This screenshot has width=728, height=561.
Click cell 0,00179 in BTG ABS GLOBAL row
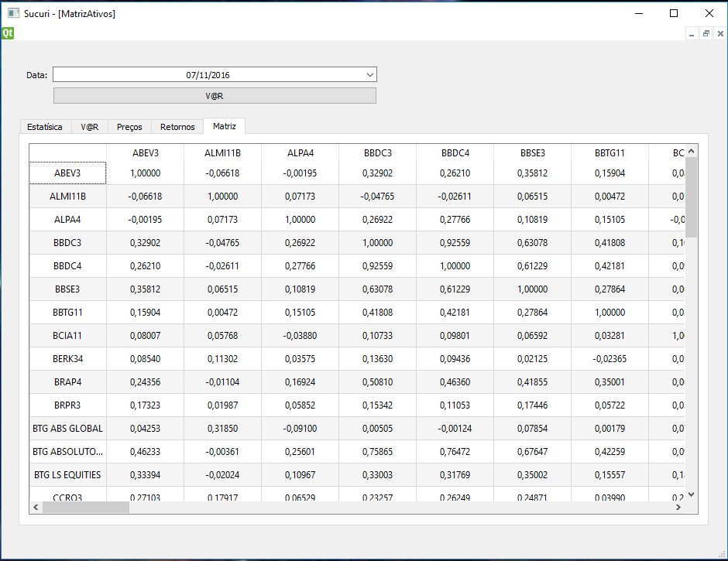tap(610, 428)
